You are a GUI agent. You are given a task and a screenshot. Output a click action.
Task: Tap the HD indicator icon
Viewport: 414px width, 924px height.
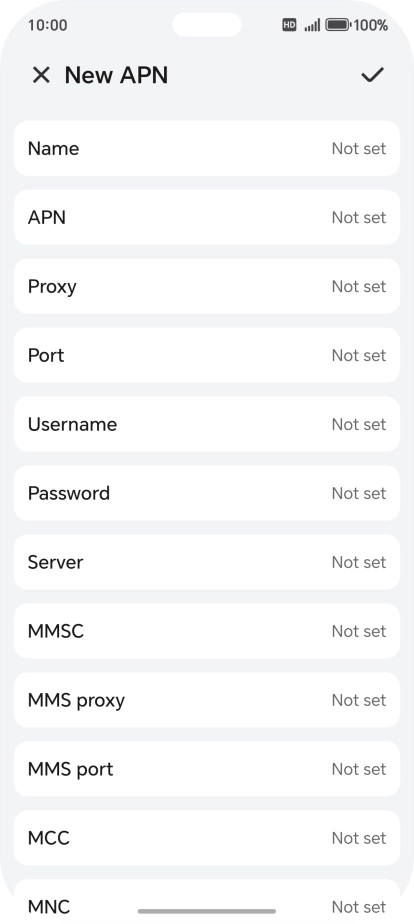(x=289, y=25)
